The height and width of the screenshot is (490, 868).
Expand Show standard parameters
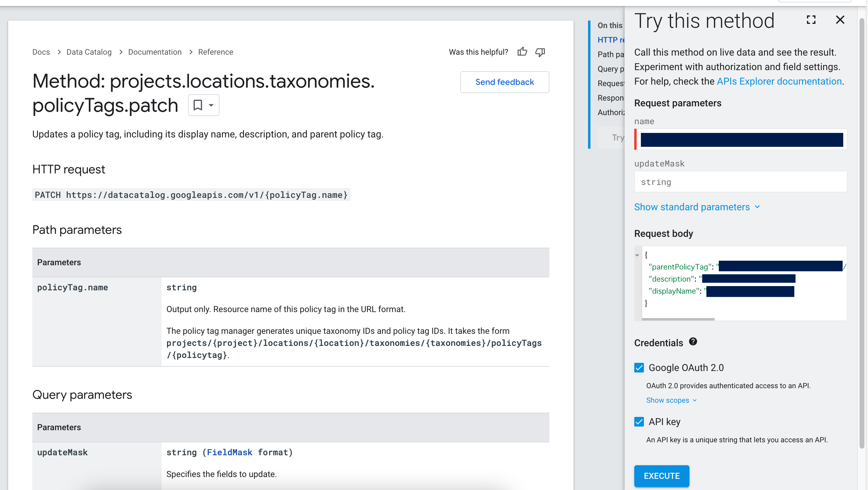click(x=697, y=207)
